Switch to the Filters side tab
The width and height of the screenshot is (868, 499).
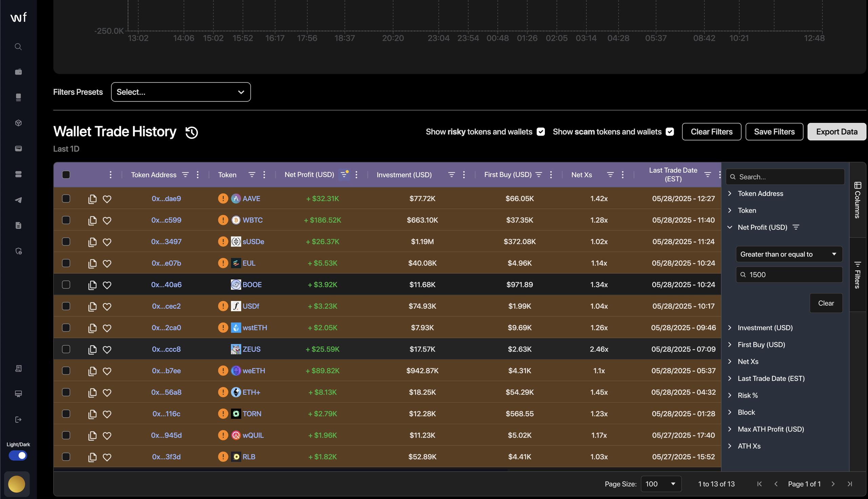pyautogui.click(x=857, y=275)
